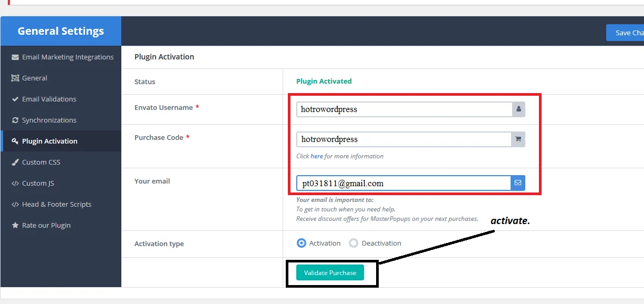This screenshot has width=644, height=304.
Task: Open the Plugin Activation menu item
Action: coord(49,141)
